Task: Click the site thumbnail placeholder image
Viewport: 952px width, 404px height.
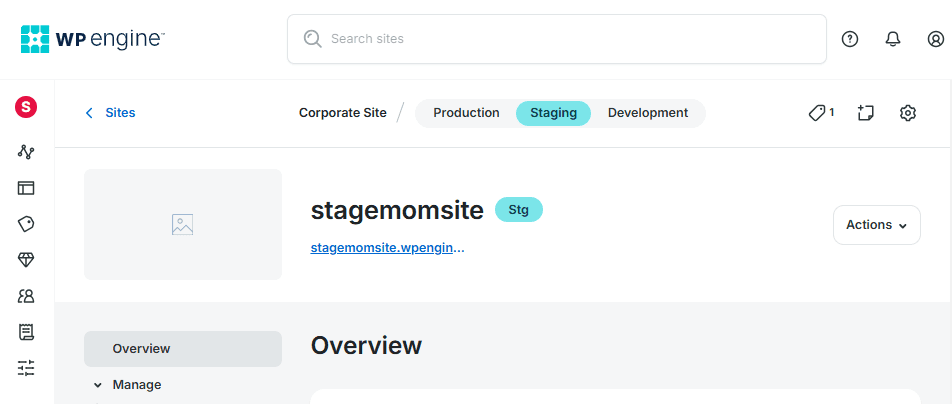Action: pos(183,224)
